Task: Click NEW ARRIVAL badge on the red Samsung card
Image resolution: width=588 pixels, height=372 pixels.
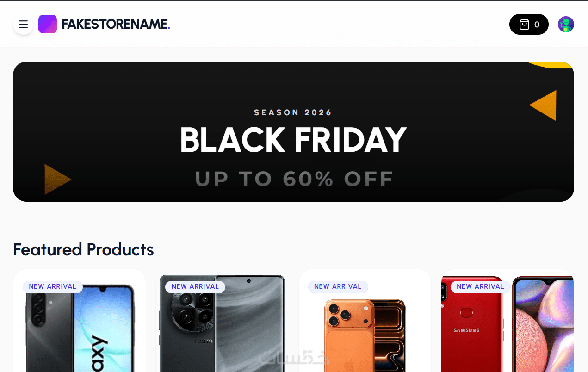Action: click(x=480, y=287)
